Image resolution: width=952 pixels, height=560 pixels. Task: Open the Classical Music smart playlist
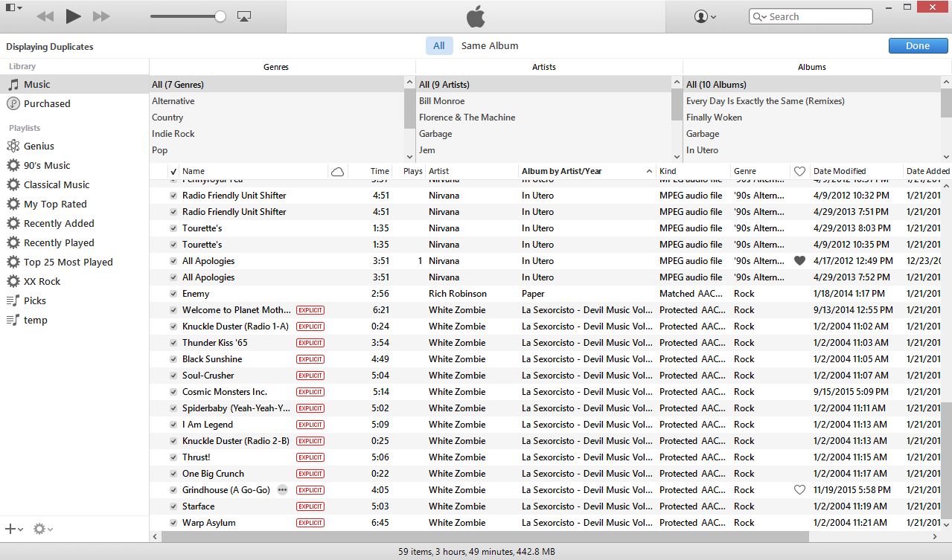tap(74, 185)
